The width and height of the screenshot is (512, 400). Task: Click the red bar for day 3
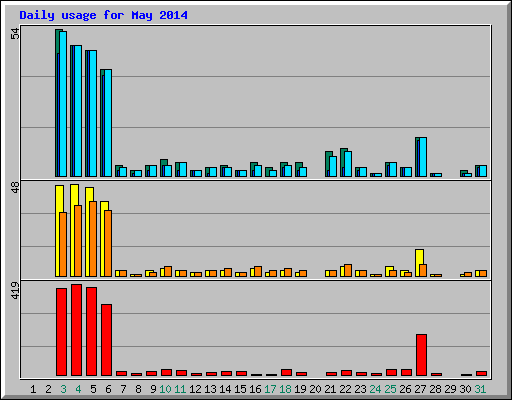coord(61,332)
